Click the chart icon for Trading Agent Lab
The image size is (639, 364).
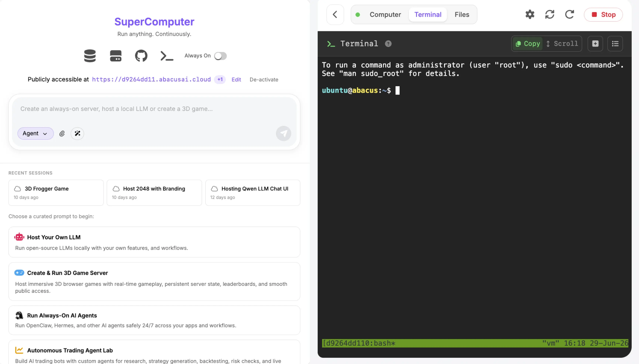tap(19, 350)
